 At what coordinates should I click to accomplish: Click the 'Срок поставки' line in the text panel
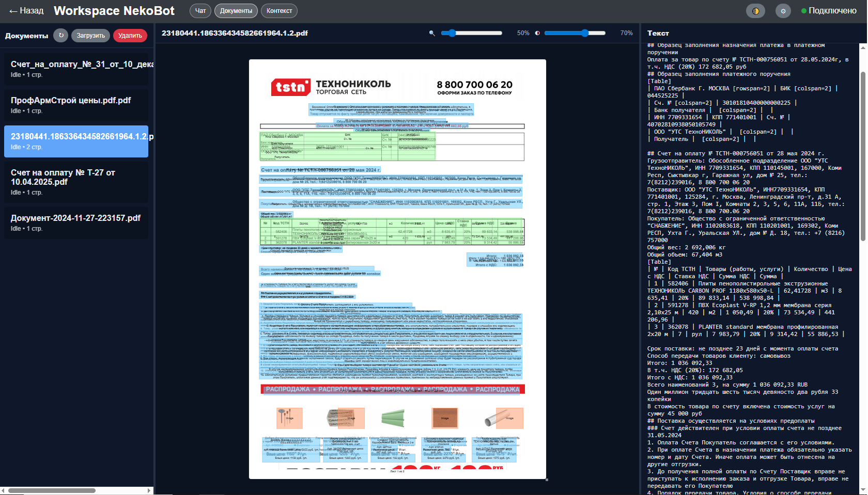[743, 348]
